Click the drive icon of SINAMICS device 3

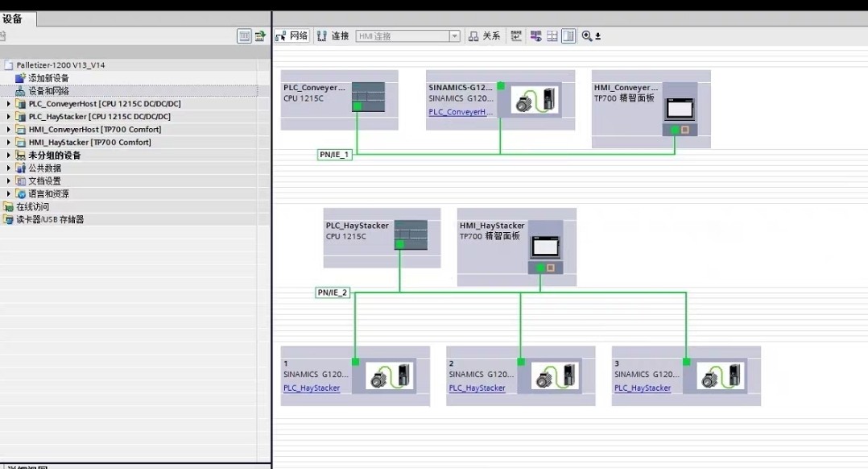point(721,376)
